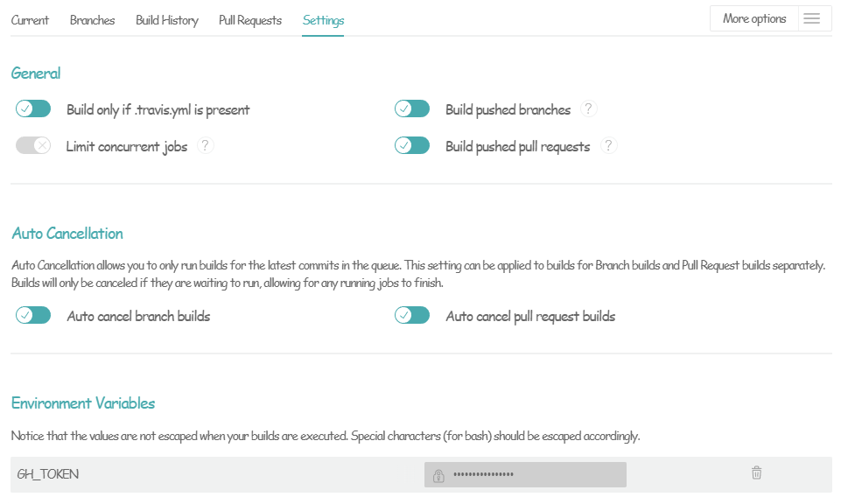Click the masked GH_TOKEN value field
Viewport: 848px width, 504px height.
(534, 474)
